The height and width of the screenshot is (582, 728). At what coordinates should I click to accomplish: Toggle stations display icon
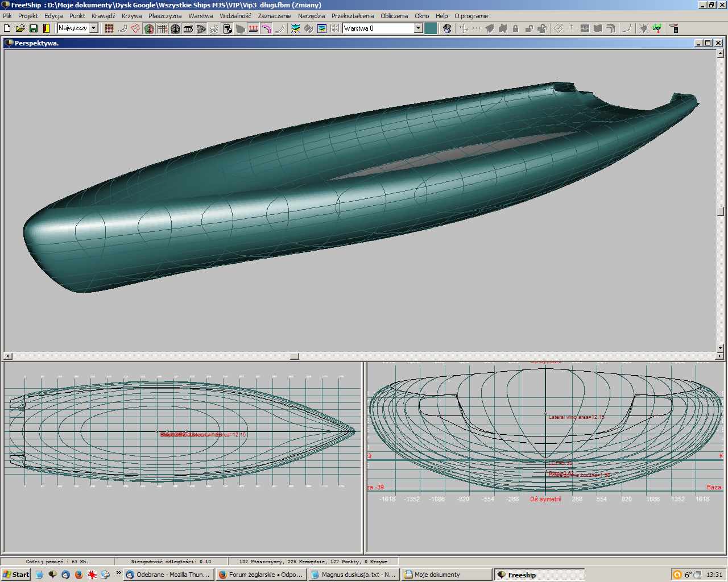click(x=175, y=28)
